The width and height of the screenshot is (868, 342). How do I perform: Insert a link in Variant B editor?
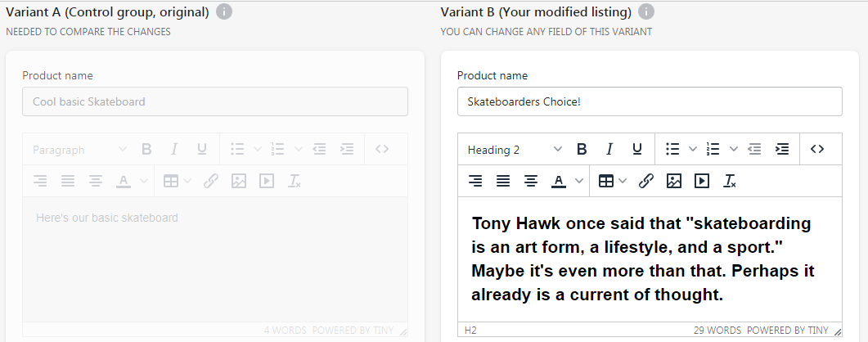click(x=646, y=181)
